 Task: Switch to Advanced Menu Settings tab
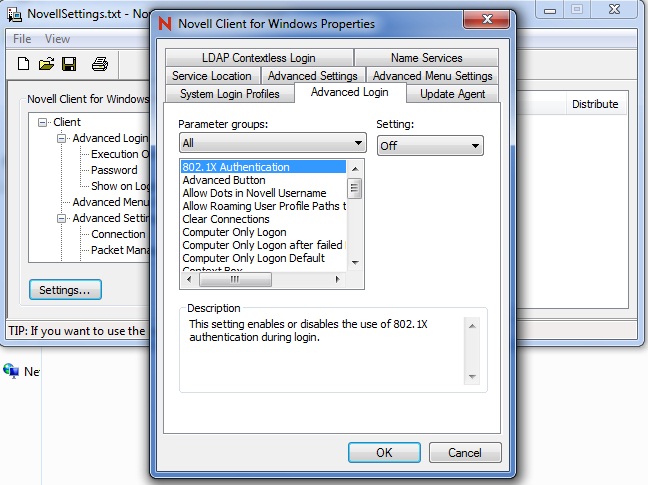coord(432,76)
